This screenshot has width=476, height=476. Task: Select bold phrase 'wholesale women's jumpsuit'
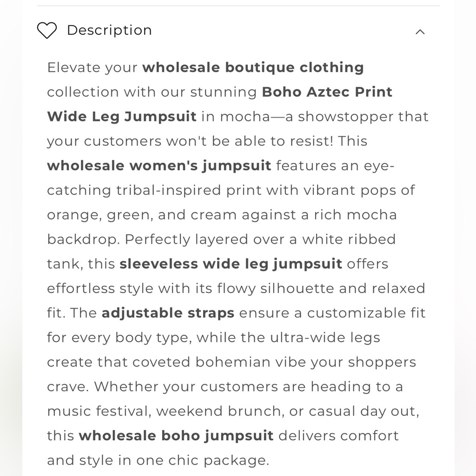[x=159, y=166]
